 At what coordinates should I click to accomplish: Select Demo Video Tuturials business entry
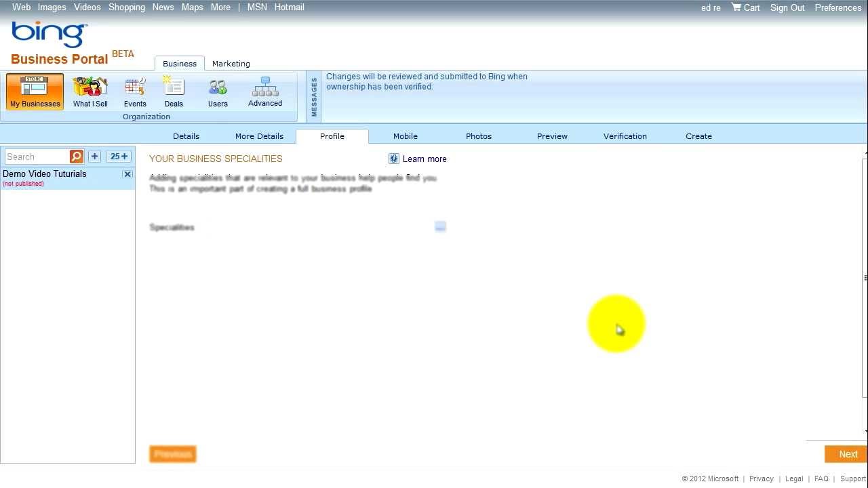point(68,178)
